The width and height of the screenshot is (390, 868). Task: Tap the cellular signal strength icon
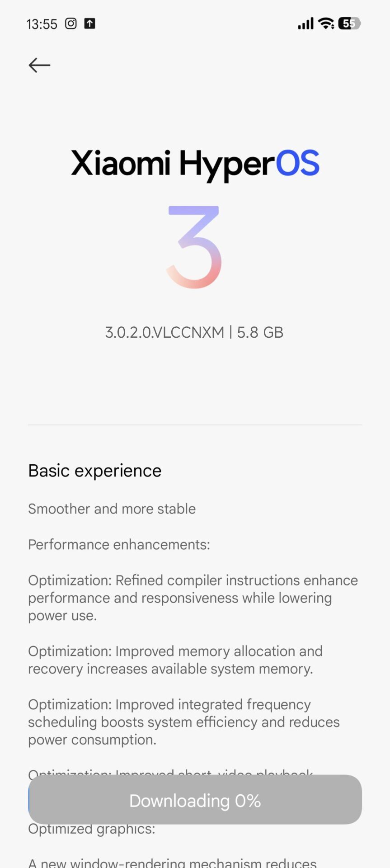coord(305,24)
